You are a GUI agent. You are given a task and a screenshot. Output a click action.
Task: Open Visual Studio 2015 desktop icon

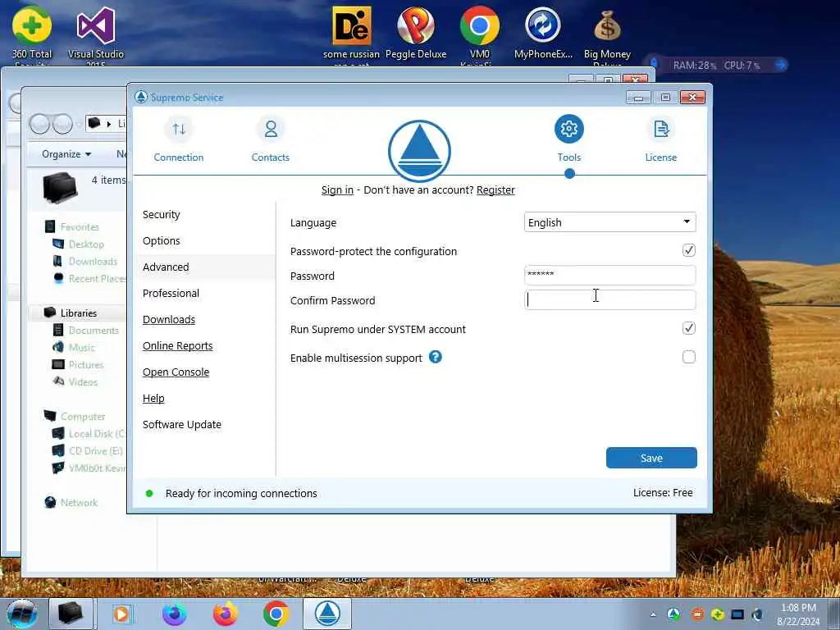(96, 34)
